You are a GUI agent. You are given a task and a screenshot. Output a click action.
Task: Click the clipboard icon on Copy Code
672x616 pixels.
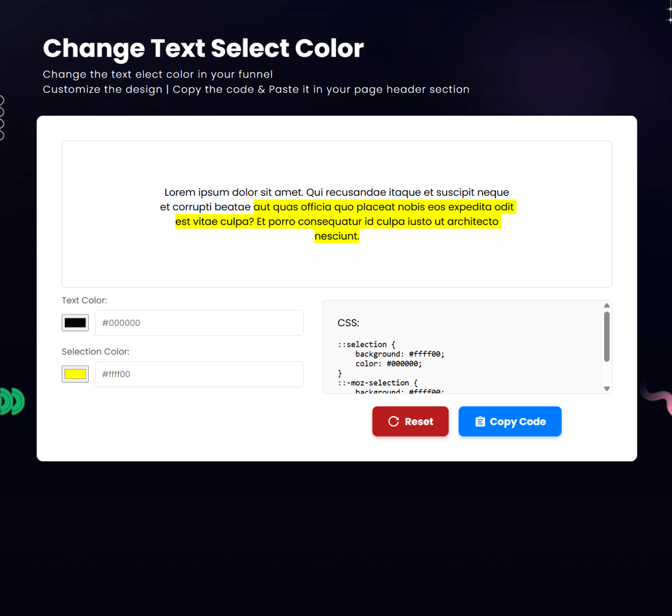[x=480, y=422]
